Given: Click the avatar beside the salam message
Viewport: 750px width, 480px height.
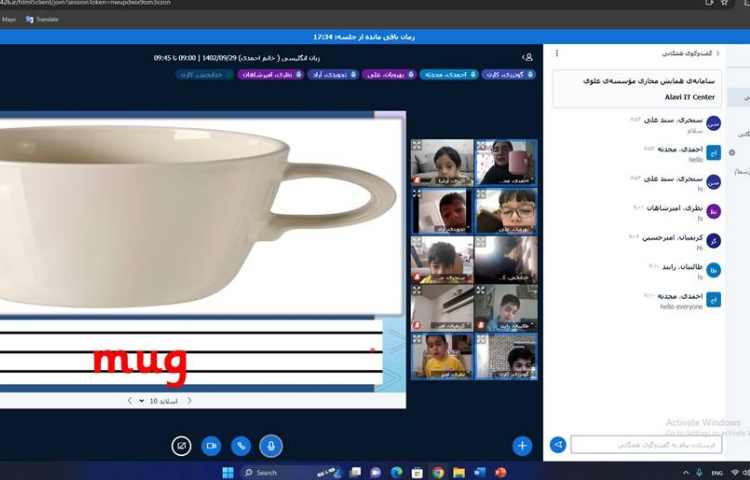Looking at the screenshot, I should (713, 123).
